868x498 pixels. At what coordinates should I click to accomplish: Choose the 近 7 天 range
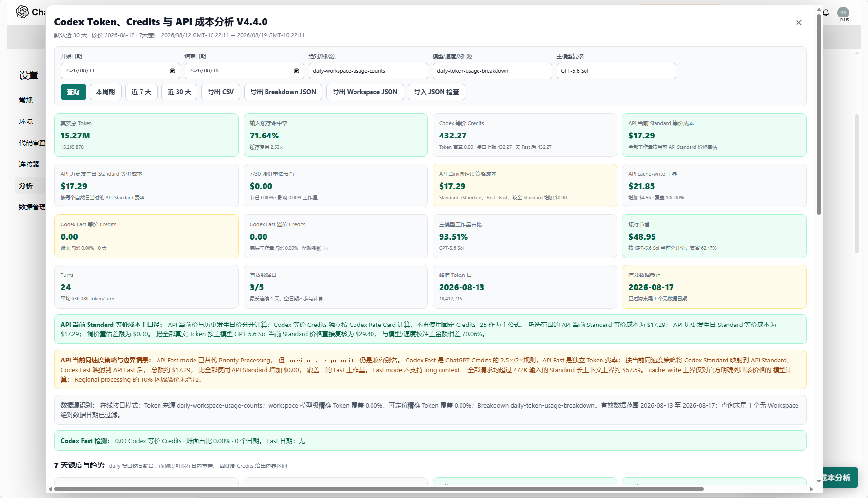[142, 92]
